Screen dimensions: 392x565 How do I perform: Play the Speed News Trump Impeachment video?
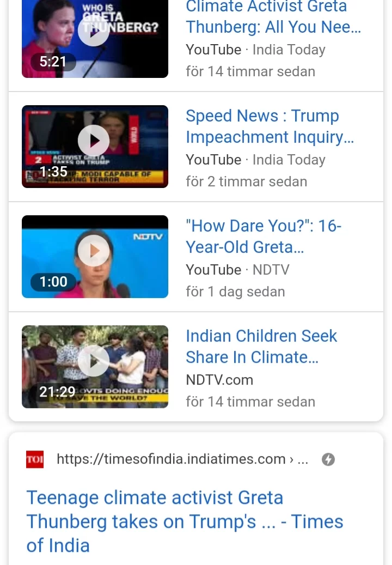94,141
